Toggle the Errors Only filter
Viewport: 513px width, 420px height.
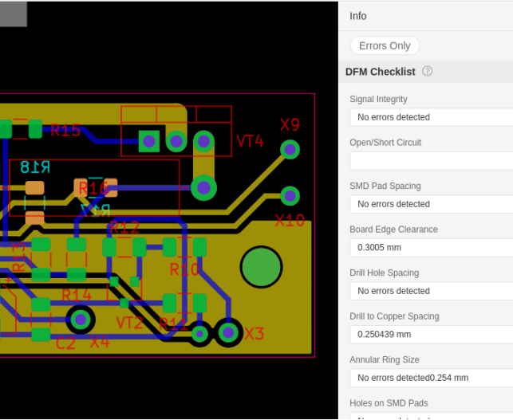pos(385,45)
